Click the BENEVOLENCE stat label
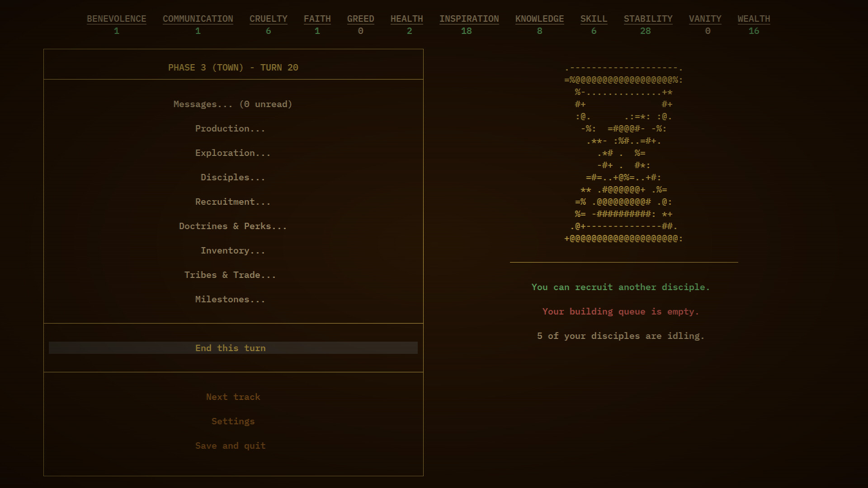This screenshot has width=868, height=488. [x=116, y=19]
